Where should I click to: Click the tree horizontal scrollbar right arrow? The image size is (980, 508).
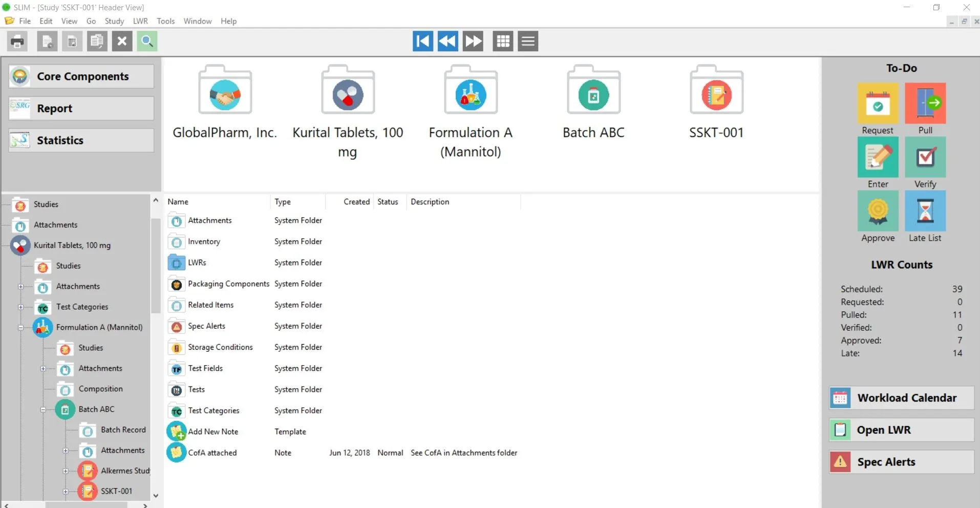point(145,505)
